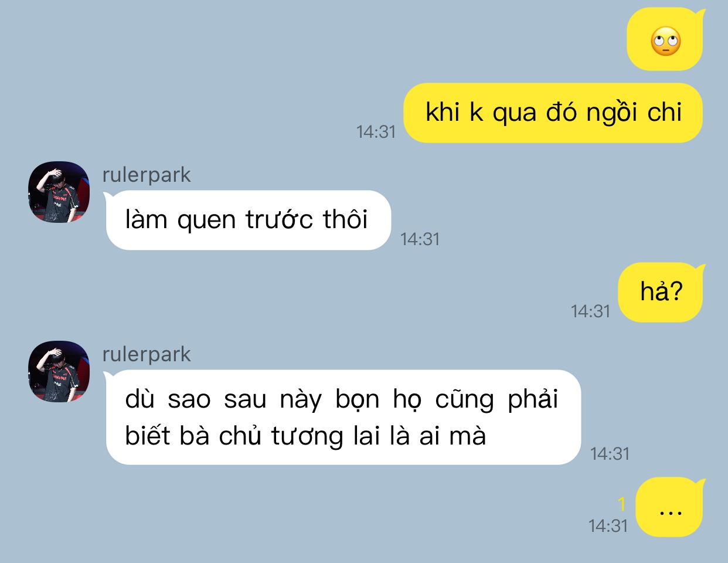The image size is (728, 563).
Task: Click the timestamp after 'bà chủ tương lai' message
Action: click(610, 453)
